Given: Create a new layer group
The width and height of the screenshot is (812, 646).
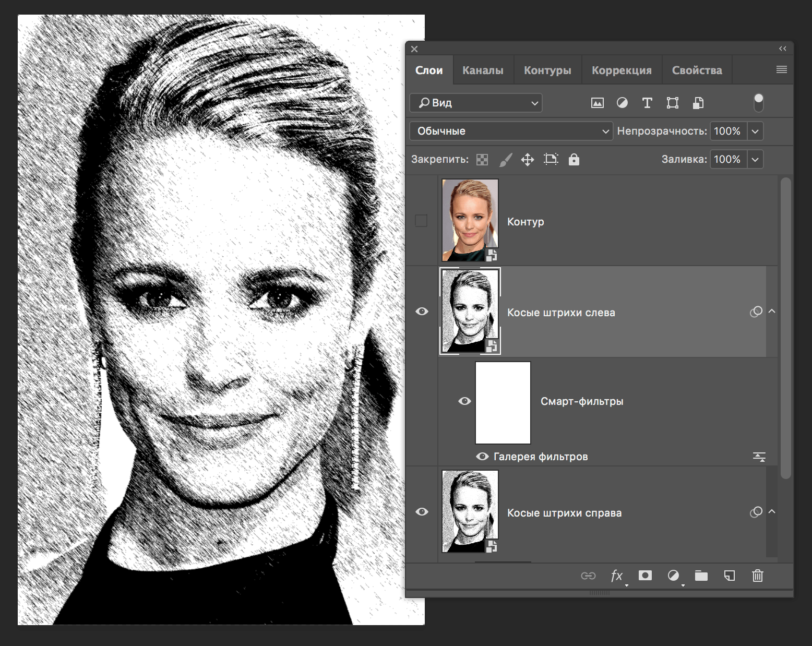Looking at the screenshot, I should [701, 576].
